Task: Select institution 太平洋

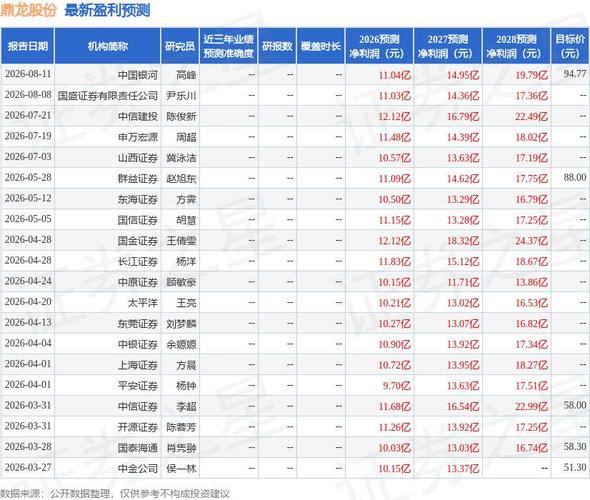Action: [x=143, y=303]
